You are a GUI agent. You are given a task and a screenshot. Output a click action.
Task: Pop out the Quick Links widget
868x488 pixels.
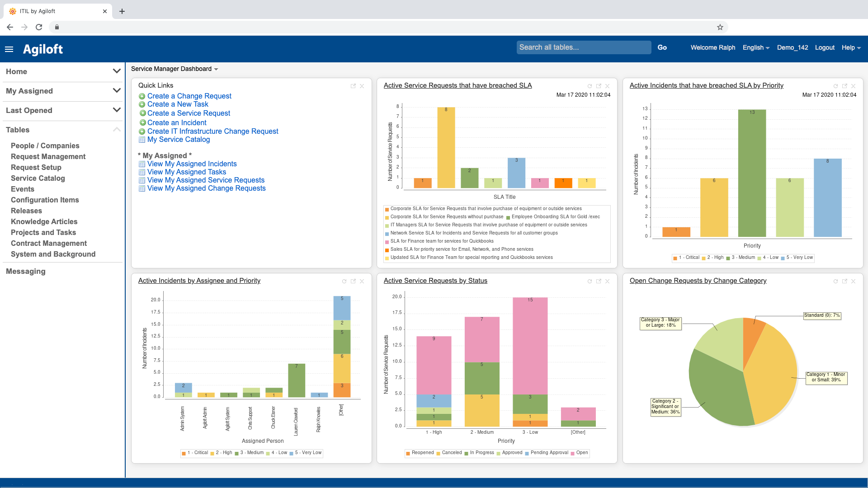353,86
